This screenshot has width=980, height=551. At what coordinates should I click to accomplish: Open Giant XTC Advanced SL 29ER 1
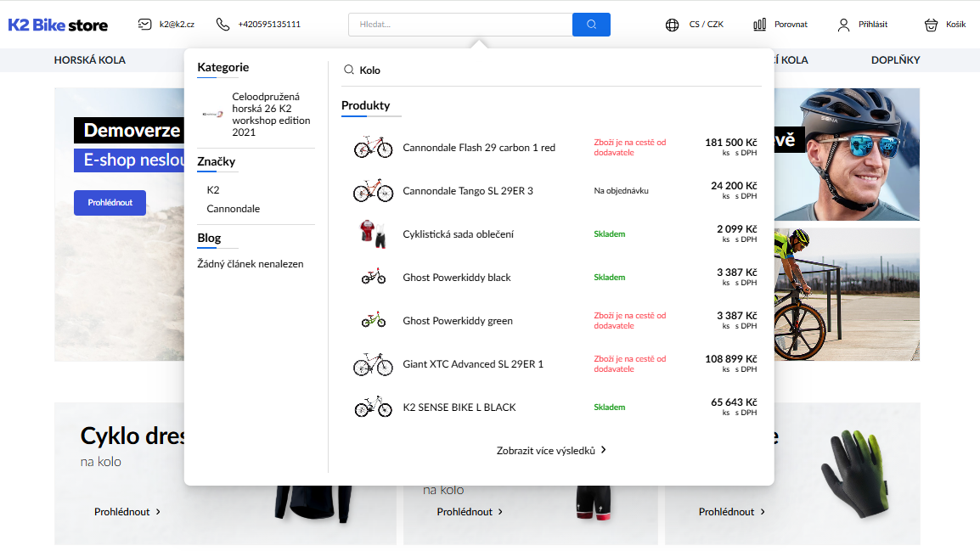(x=473, y=363)
